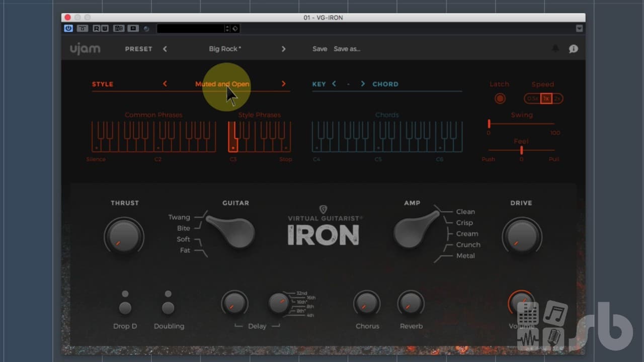Select Metal amp type
The image size is (644, 362).
[465, 256]
